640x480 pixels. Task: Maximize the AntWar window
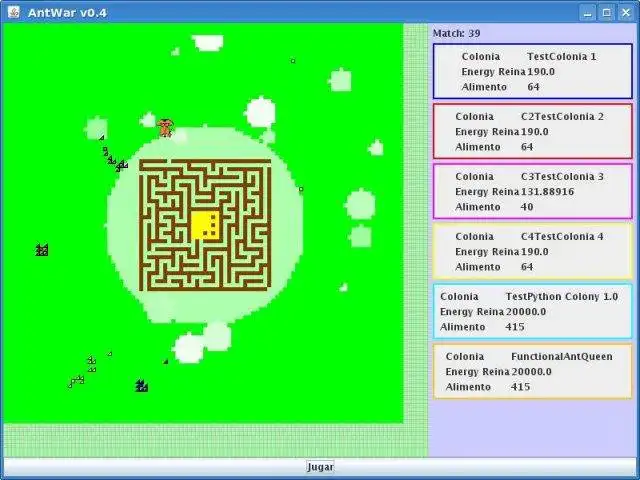coord(607,13)
